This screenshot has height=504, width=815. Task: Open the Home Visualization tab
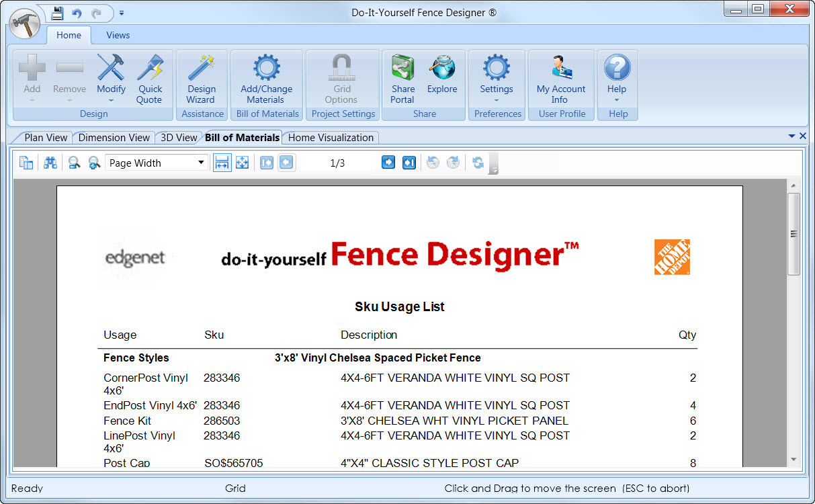tap(331, 138)
